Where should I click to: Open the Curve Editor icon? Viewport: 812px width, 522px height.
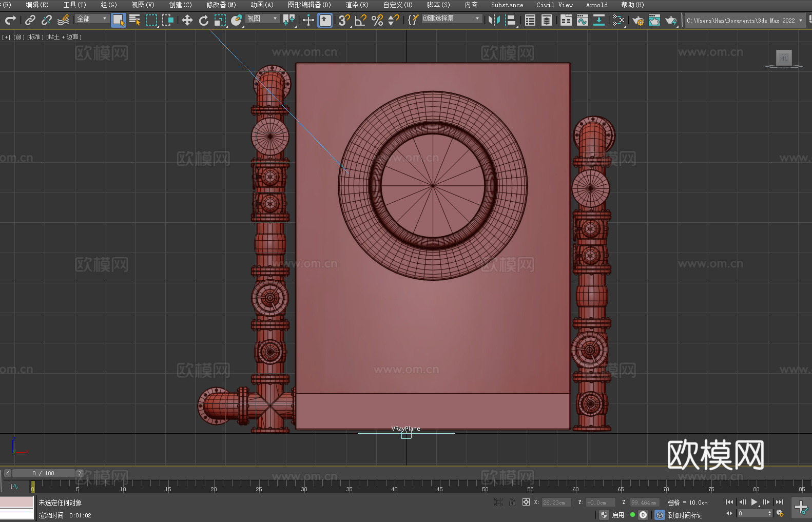point(582,20)
